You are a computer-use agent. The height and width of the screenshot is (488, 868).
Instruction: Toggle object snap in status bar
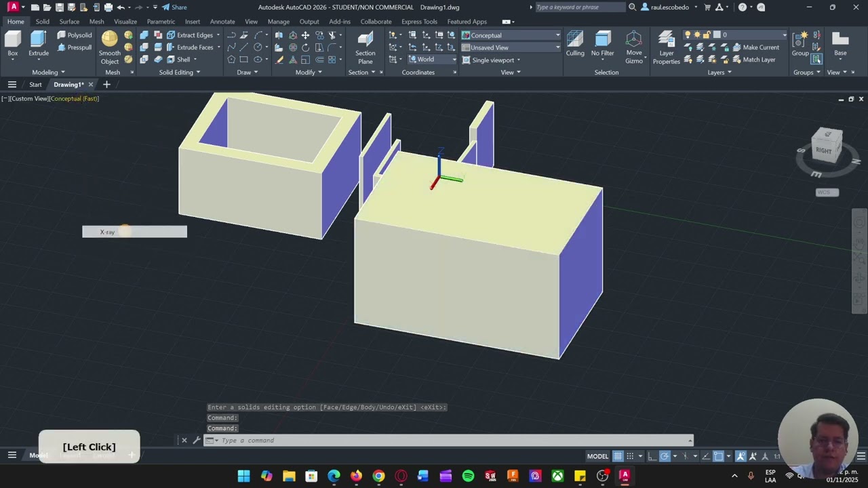(719, 456)
